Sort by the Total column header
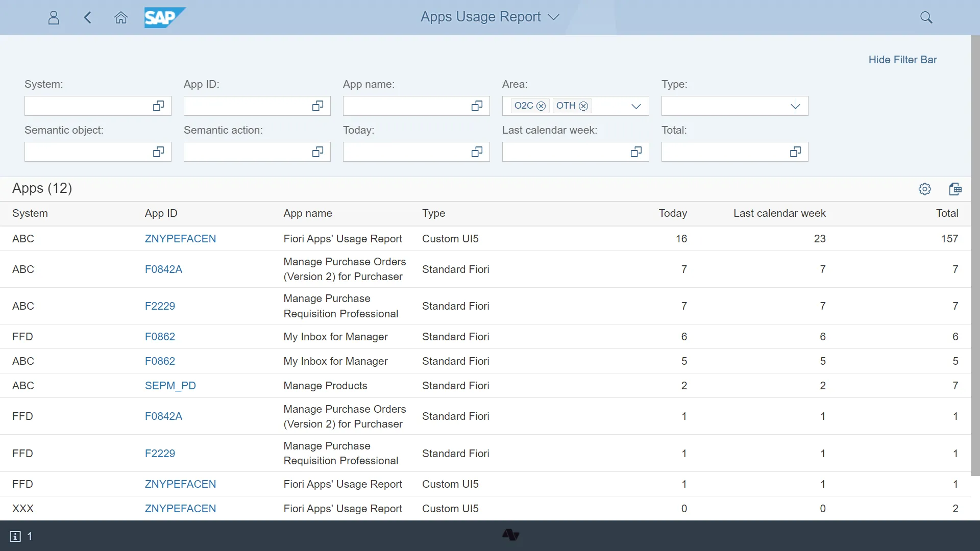 pos(946,213)
